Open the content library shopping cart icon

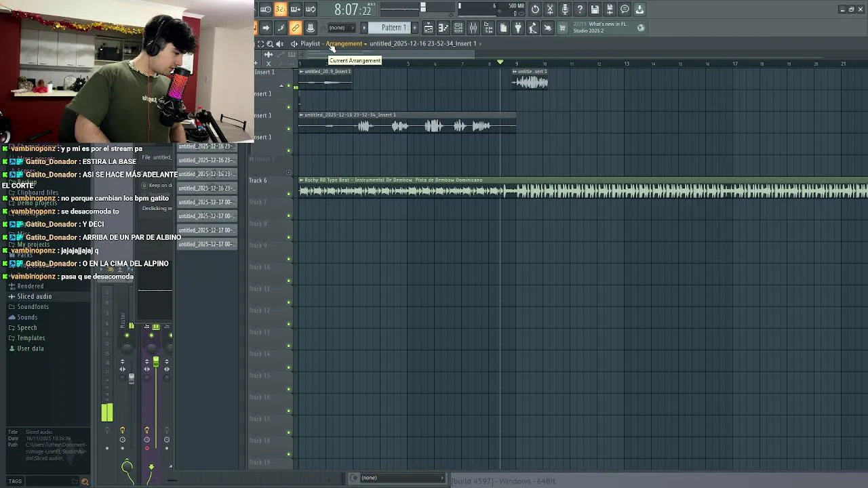pyautogui.click(x=562, y=28)
